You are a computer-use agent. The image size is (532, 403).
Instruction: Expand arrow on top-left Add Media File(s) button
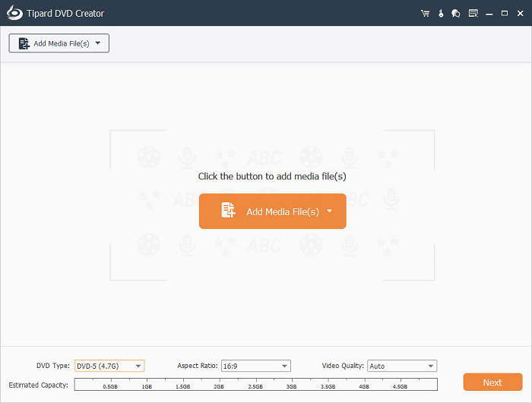coord(98,43)
